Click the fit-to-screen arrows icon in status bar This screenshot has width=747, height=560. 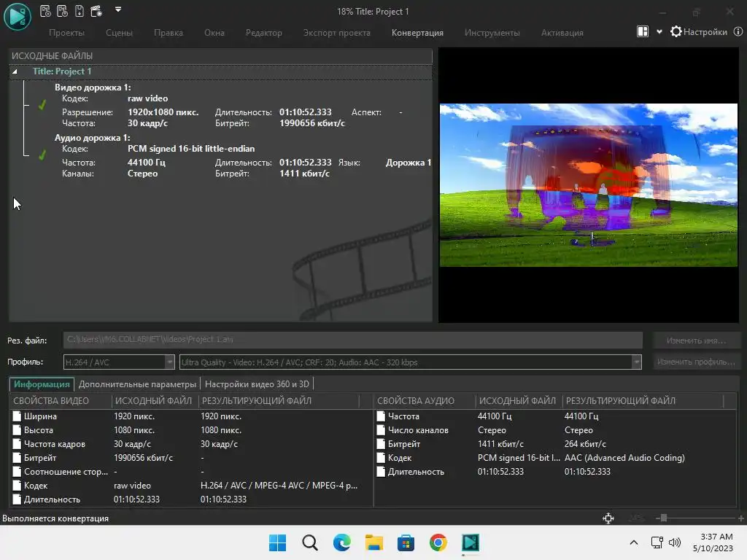pos(608,518)
